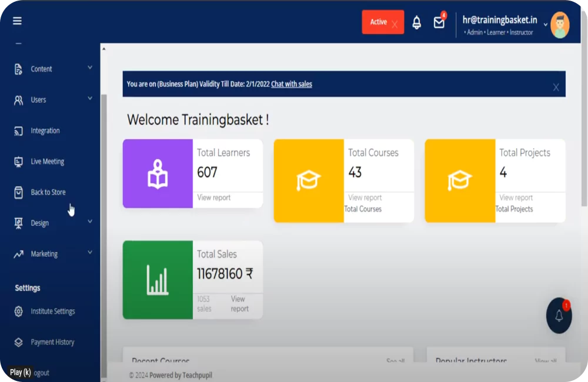Viewport: 588px width, 382px height.
Task: Open the hamburger menu icon
Action: [x=17, y=21]
